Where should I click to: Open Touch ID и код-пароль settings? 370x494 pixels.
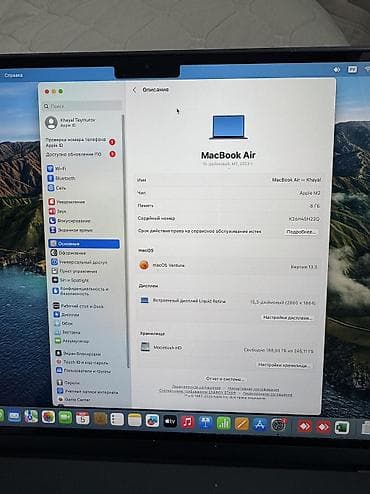click(x=82, y=362)
